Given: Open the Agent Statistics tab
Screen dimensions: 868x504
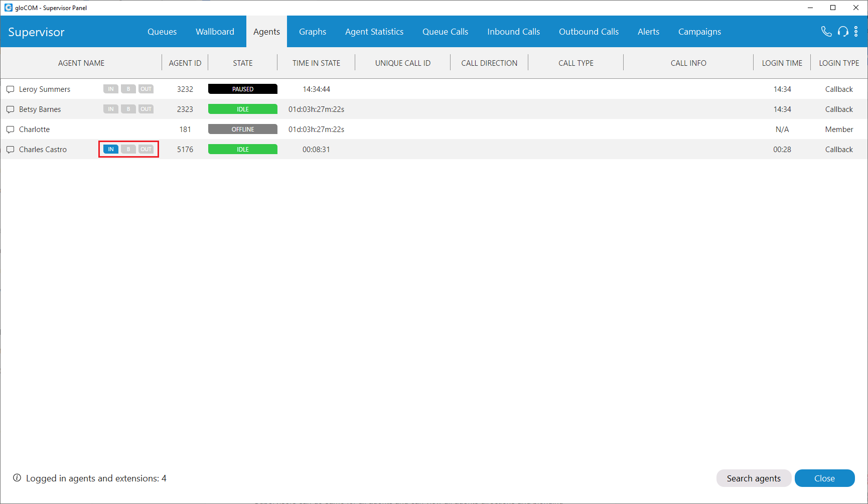Looking at the screenshot, I should [374, 32].
